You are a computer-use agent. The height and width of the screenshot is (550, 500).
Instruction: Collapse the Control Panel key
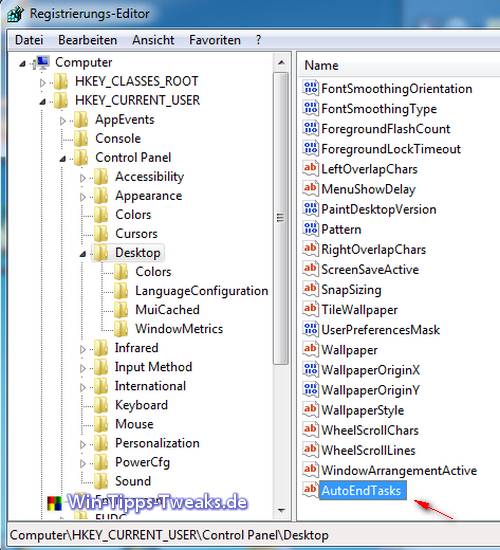63,159
